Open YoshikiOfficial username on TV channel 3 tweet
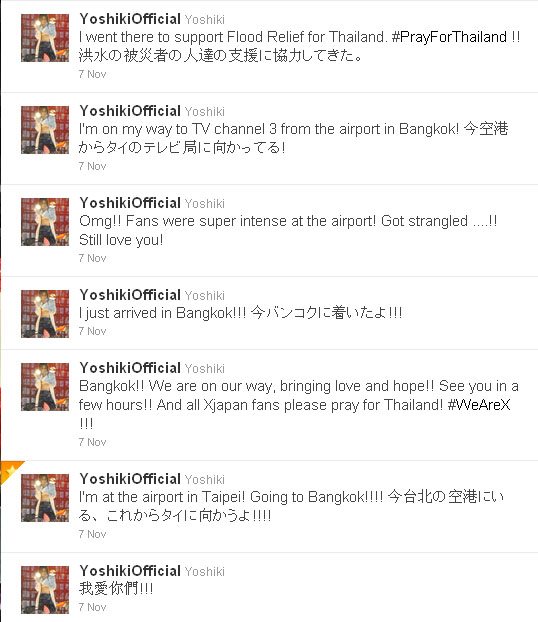Screen dimensions: 538x622 [130, 111]
